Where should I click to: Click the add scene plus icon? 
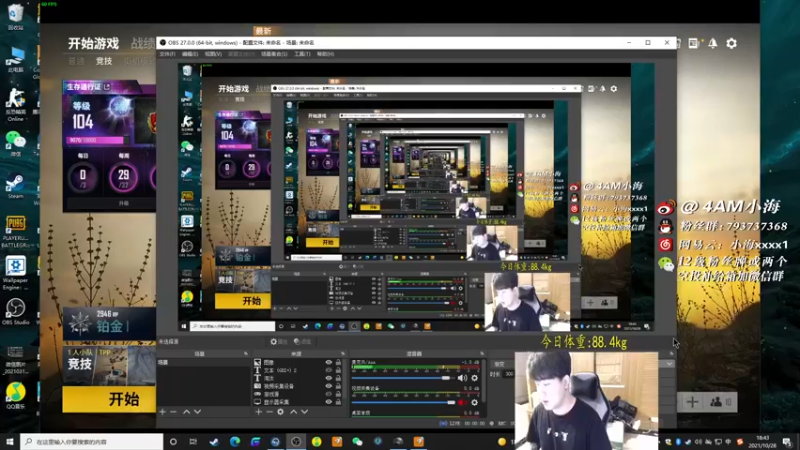[x=163, y=412]
